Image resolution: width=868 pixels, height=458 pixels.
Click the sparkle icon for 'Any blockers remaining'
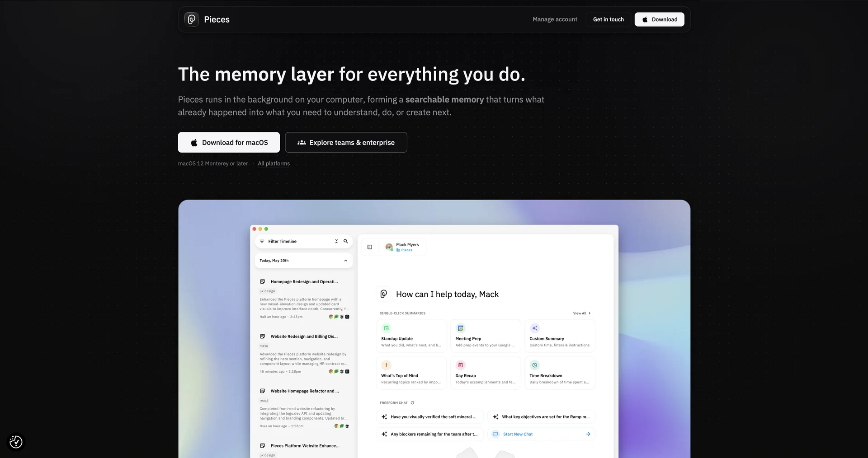384,434
